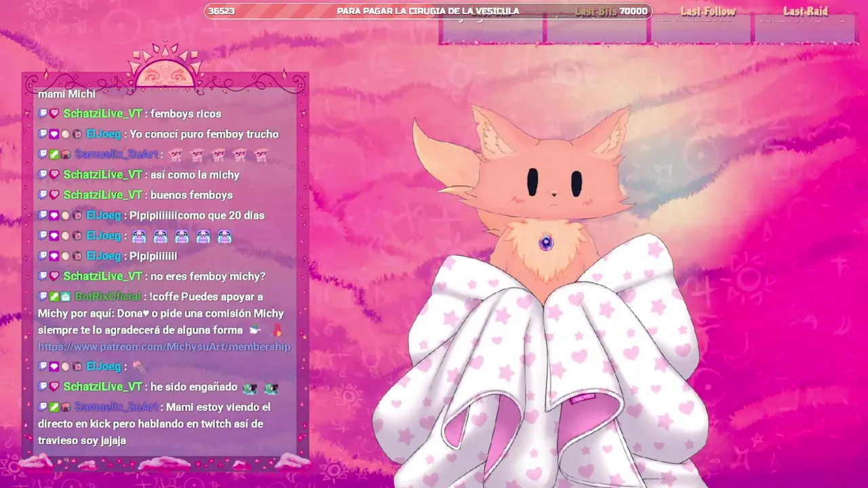Click heart badge on 'he sido engañado' row
This screenshot has width=868, height=488.
pos(54,387)
